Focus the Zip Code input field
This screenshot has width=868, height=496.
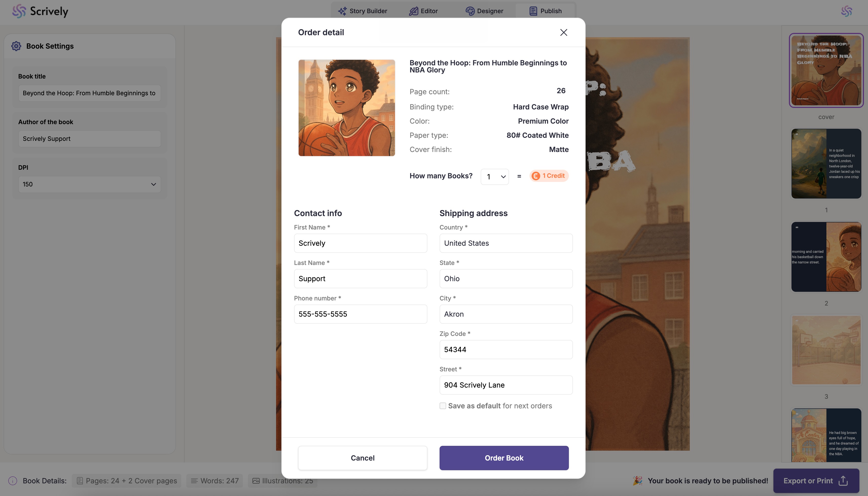(506, 350)
